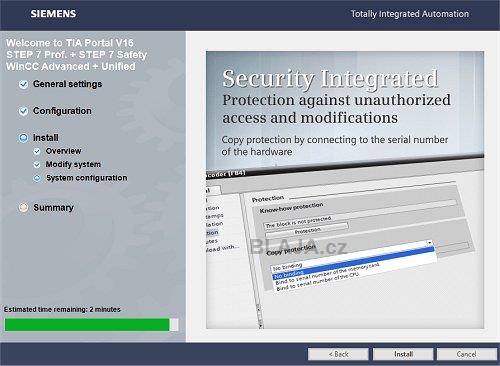The width and height of the screenshot is (500, 366).
Task: Click the Security Integrated promo image
Action: click(345, 190)
